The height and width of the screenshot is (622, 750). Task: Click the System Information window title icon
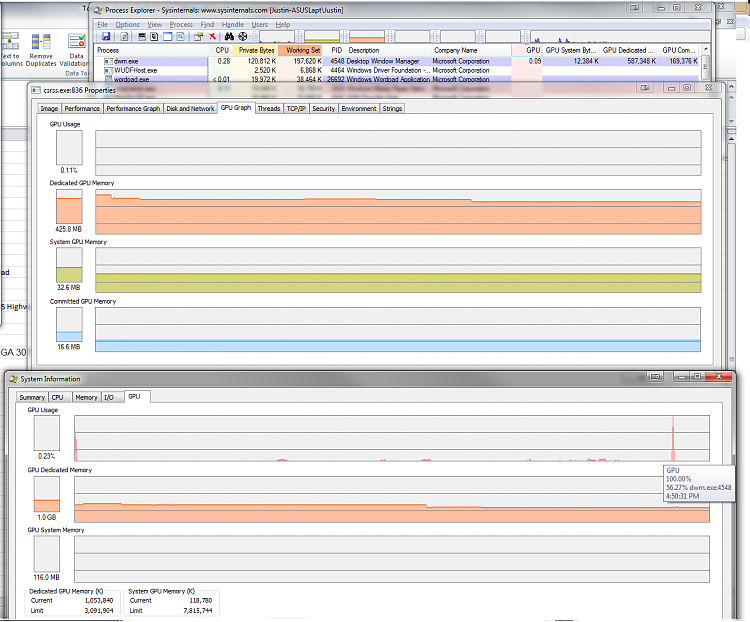tap(13, 379)
